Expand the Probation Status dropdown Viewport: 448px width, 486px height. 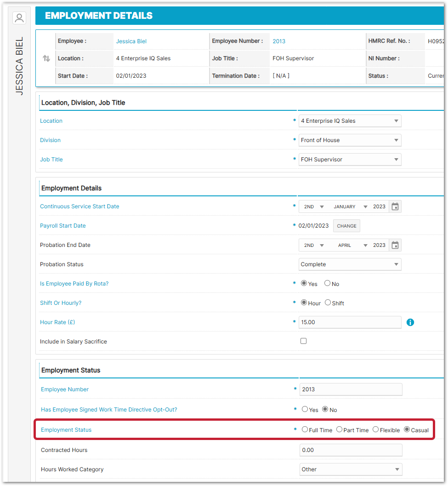(350, 264)
